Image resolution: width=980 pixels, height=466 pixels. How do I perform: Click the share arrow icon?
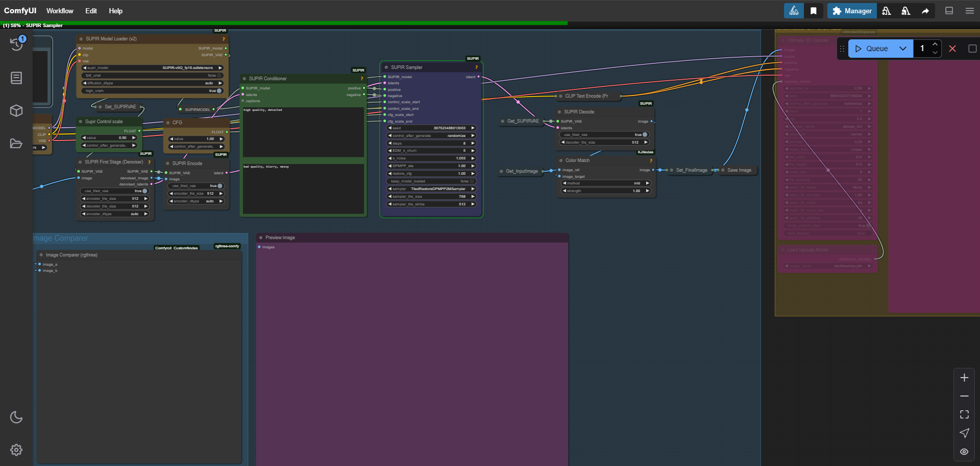[x=925, y=11]
